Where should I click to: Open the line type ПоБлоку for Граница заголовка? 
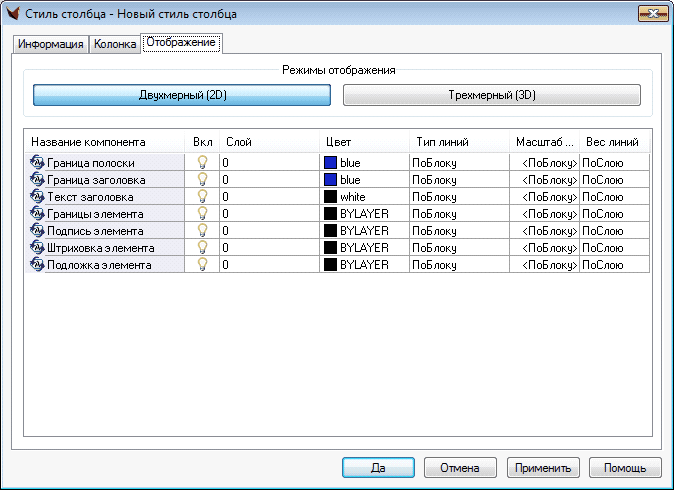(x=458, y=180)
